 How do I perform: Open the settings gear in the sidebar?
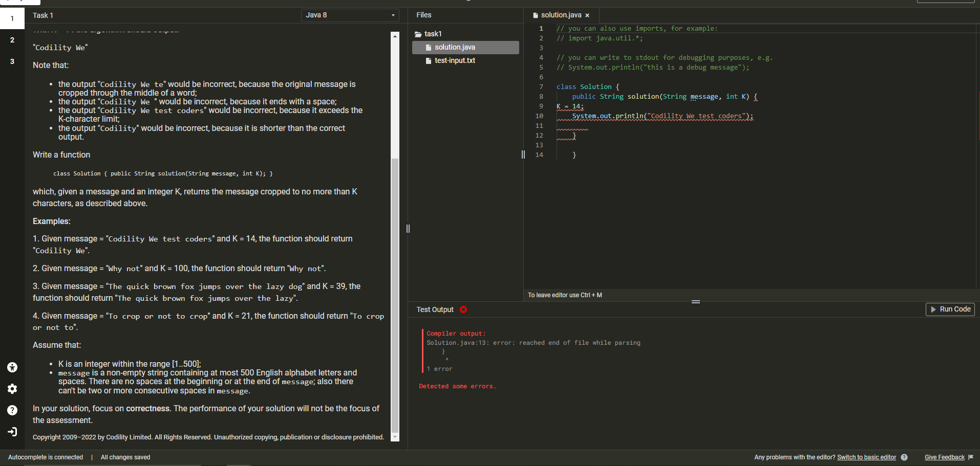click(12, 389)
